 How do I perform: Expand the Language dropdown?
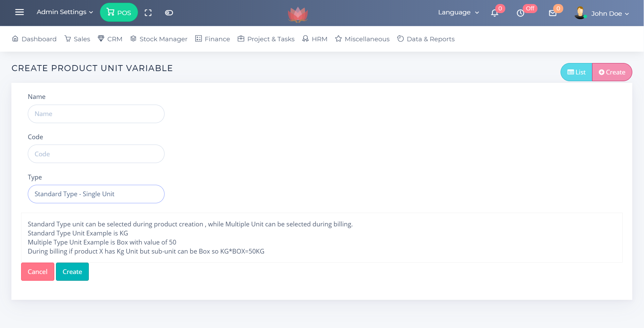click(458, 12)
